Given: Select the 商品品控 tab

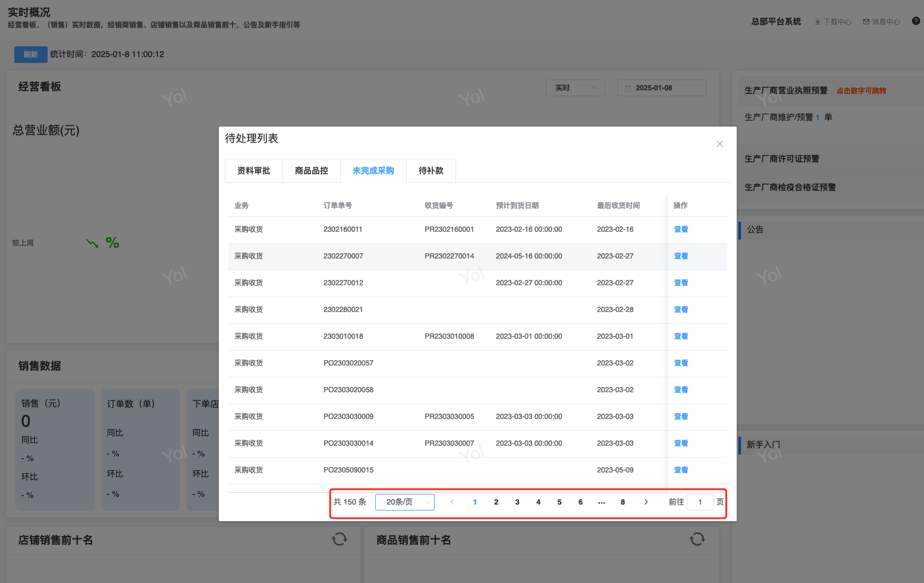Looking at the screenshot, I should pyautogui.click(x=312, y=171).
